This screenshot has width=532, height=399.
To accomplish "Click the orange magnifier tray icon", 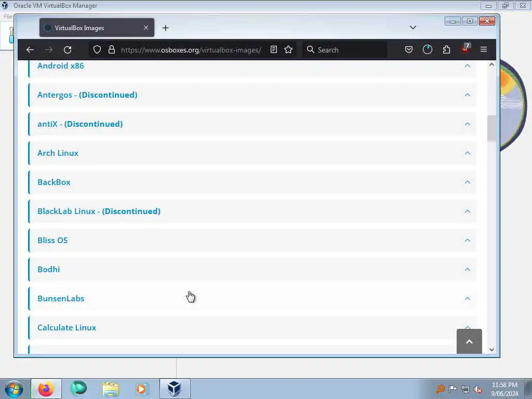I will pos(441,389).
